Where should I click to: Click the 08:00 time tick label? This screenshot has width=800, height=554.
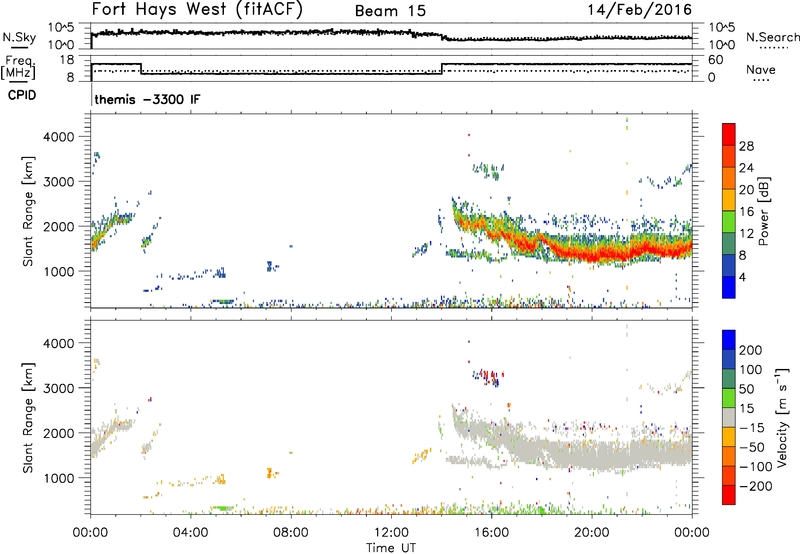[x=291, y=533]
